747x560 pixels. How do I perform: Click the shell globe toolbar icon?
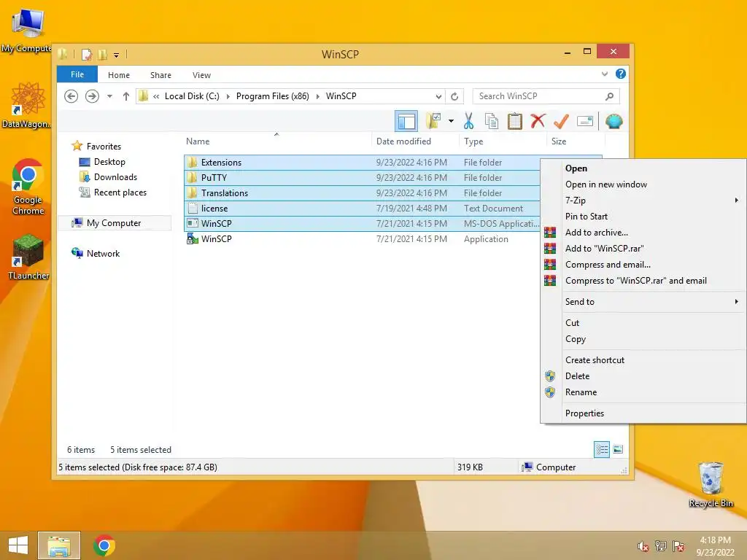[x=614, y=122]
